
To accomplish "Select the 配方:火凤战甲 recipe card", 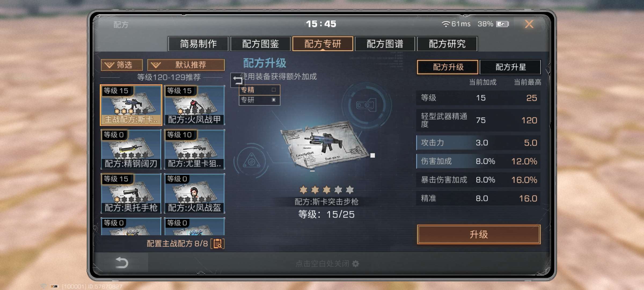I will 195,105.
